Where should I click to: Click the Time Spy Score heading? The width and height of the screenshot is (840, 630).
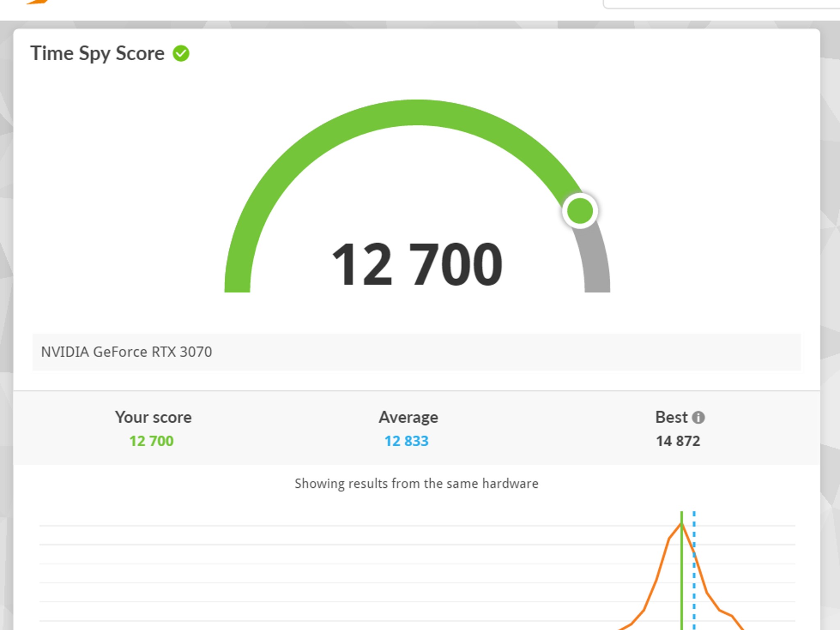click(97, 54)
